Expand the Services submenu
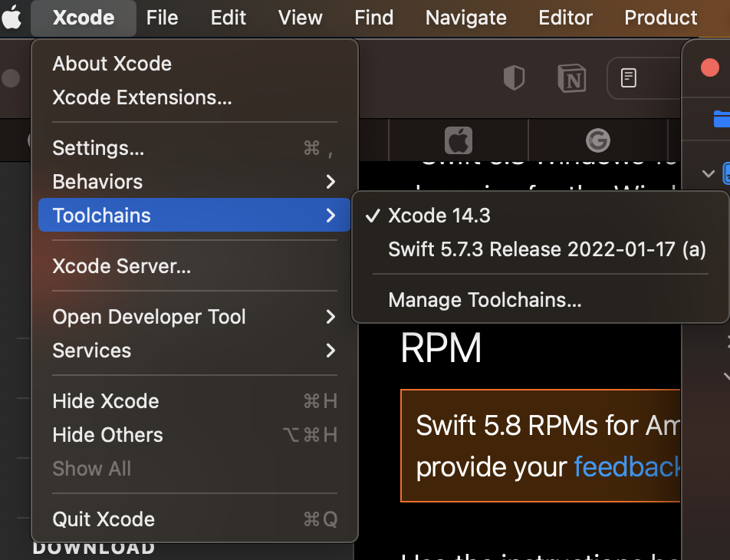Viewport: 730px width, 560px height. (195, 351)
